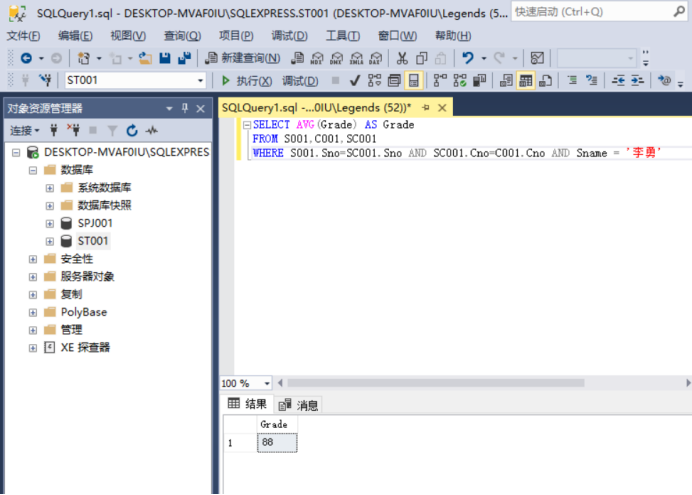Switch output to Results to Text

coord(506,81)
